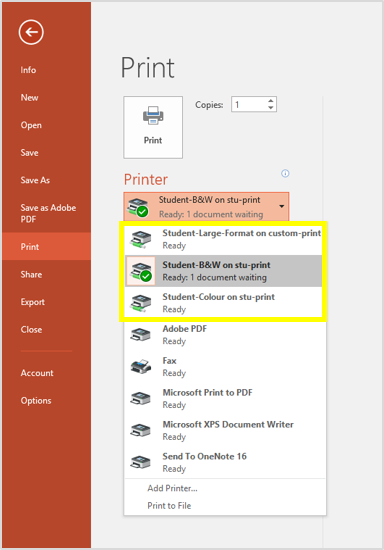Screen dimensions: 384x550
Task: Increase copies with the up arrow
Action: [270, 101]
